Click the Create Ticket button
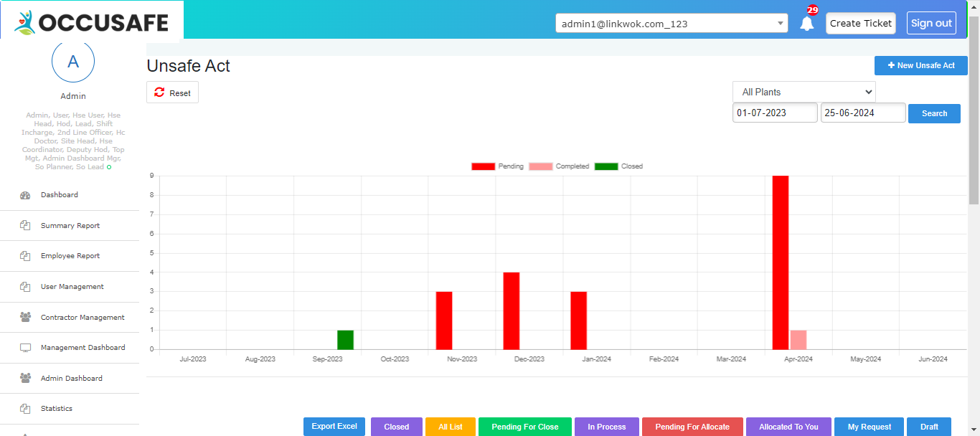The height and width of the screenshot is (436, 980). [861, 23]
